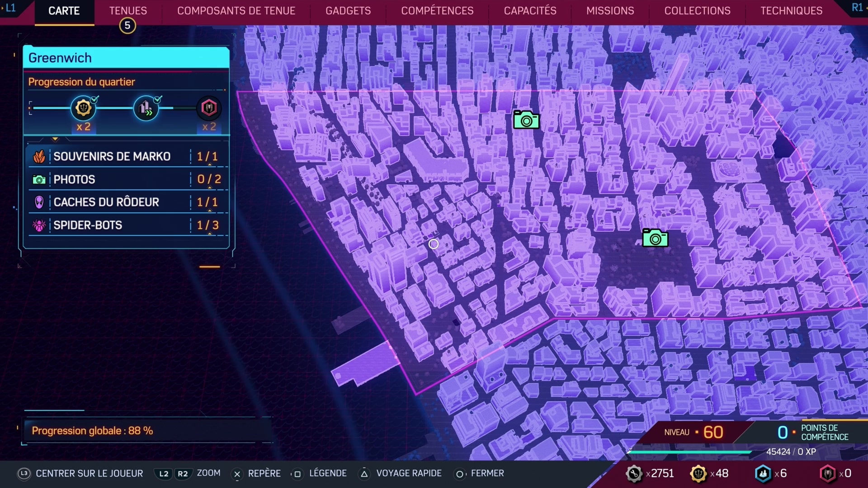Switch to the Collections tab
Viewport: 868px width, 488px height.
pos(697,11)
